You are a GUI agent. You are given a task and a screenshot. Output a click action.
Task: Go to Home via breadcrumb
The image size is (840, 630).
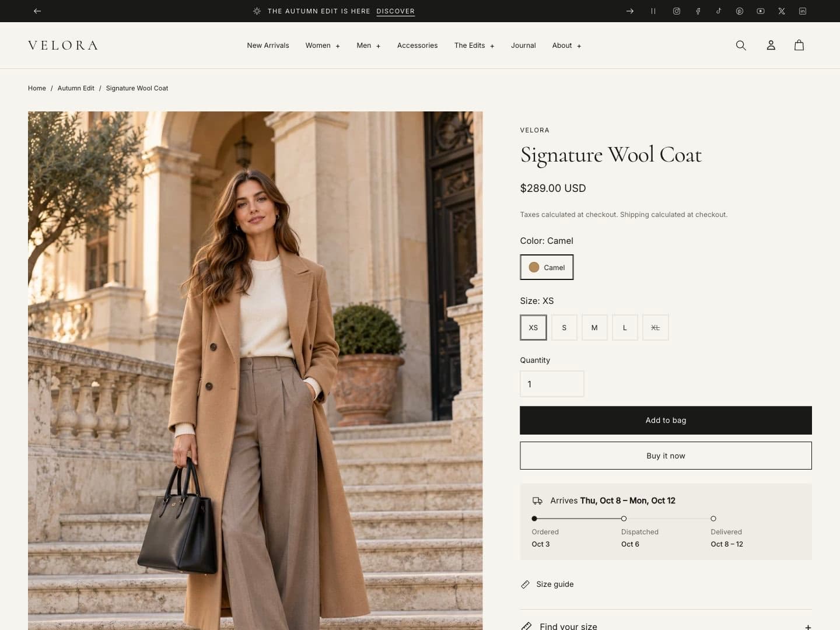(37, 88)
